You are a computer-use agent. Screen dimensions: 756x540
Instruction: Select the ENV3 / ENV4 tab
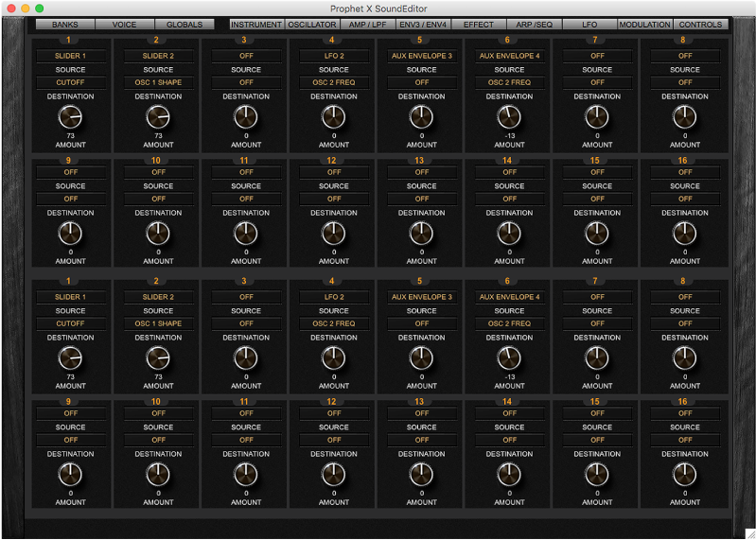click(x=423, y=25)
